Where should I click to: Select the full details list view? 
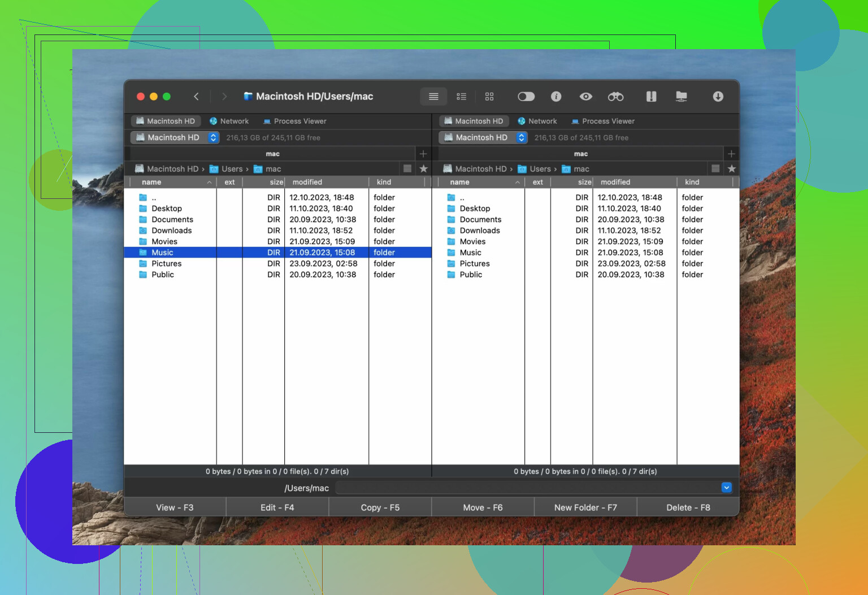(x=433, y=97)
